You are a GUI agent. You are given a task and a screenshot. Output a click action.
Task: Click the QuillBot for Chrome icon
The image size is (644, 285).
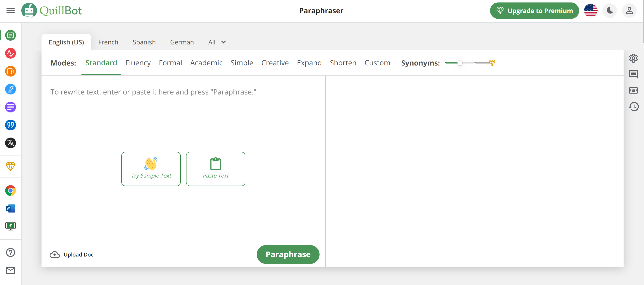[x=11, y=191]
